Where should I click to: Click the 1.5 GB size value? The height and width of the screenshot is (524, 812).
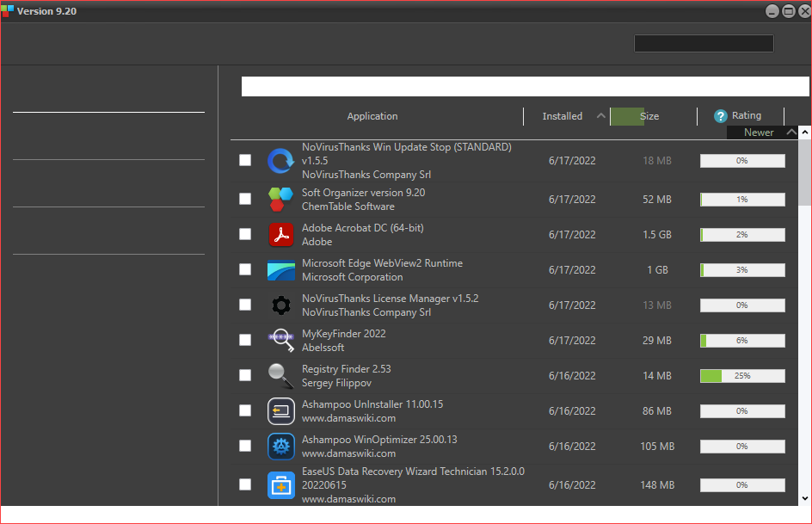tap(656, 235)
